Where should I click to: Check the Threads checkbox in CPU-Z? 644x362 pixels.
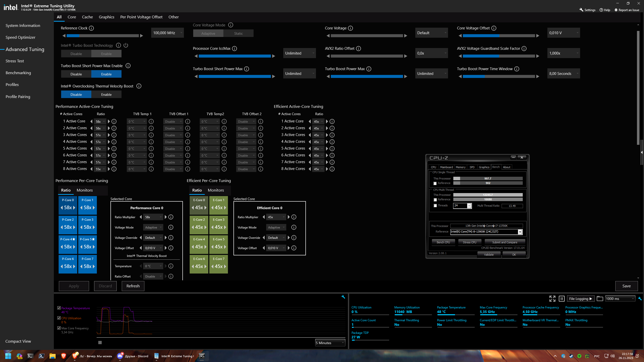pos(435,206)
